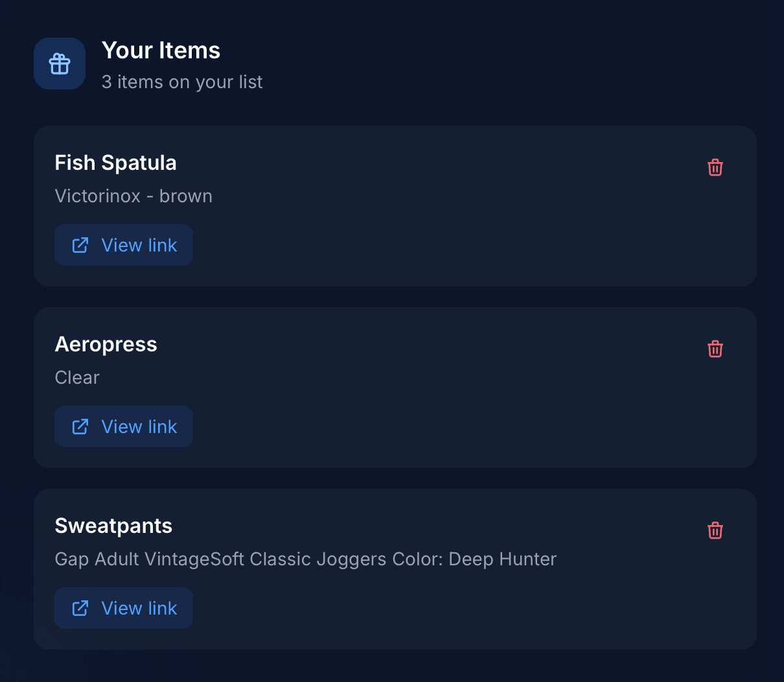Click the Gap Joggers description text

305,559
